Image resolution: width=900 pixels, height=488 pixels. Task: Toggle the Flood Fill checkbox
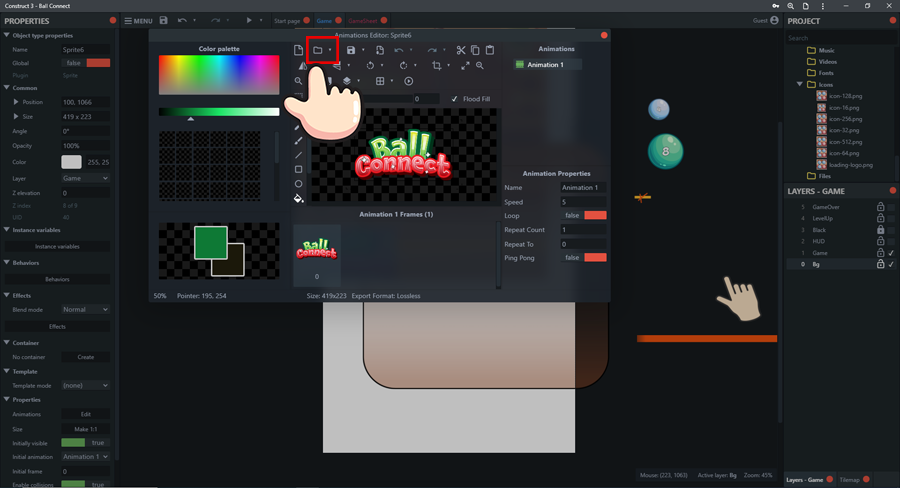(455, 99)
